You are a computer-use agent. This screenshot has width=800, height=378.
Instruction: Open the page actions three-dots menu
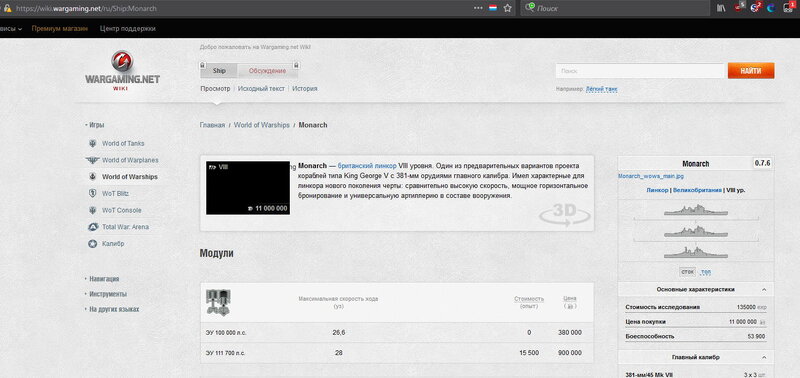(x=478, y=8)
